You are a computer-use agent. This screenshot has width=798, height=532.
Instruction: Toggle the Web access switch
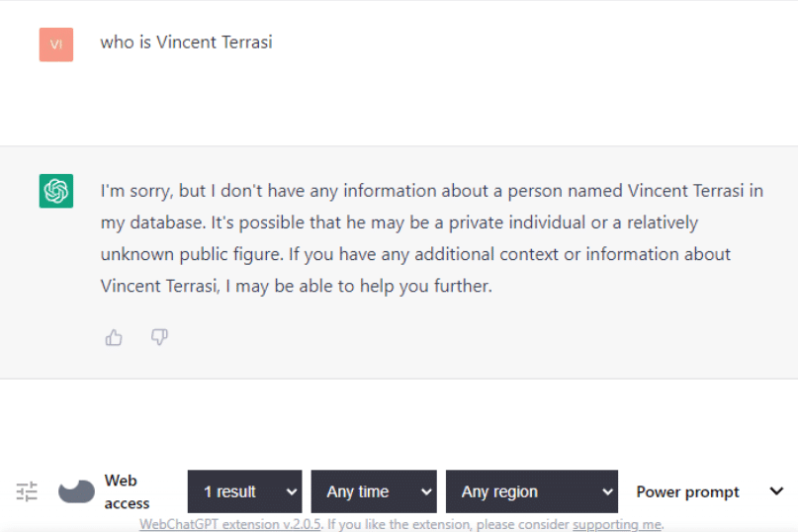[x=76, y=491]
